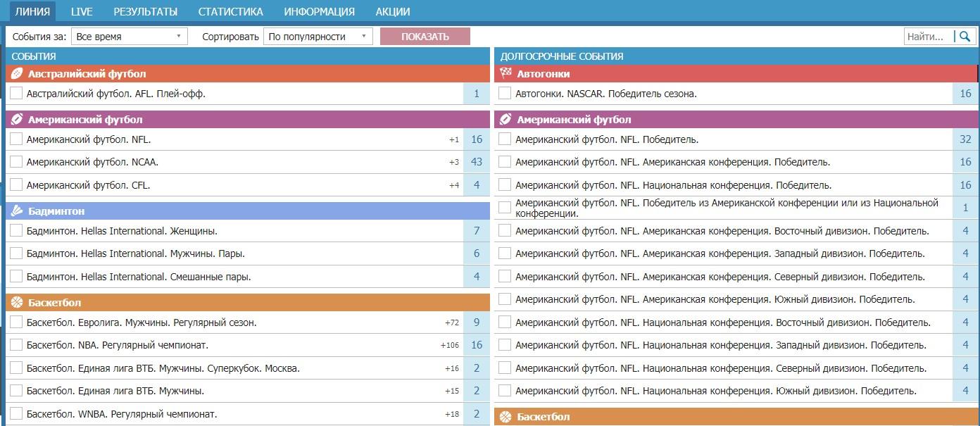The width and height of the screenshot is (980, 426).
Task: Open event count 9 for Евролига
Action: pyautogui.click(x=477, y=322)
